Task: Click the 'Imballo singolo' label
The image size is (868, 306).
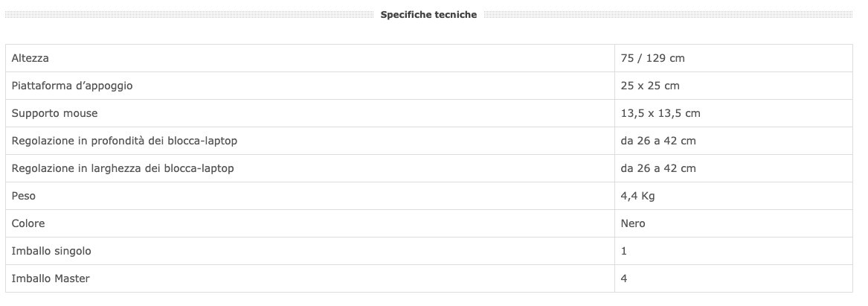Action: coord(51,251)
